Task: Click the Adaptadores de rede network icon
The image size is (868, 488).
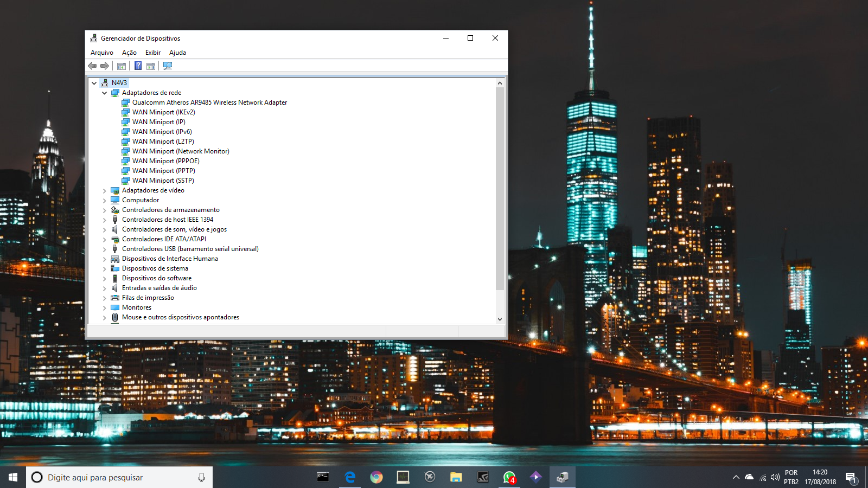Action: pyautogui.click(x=115, y=93)
